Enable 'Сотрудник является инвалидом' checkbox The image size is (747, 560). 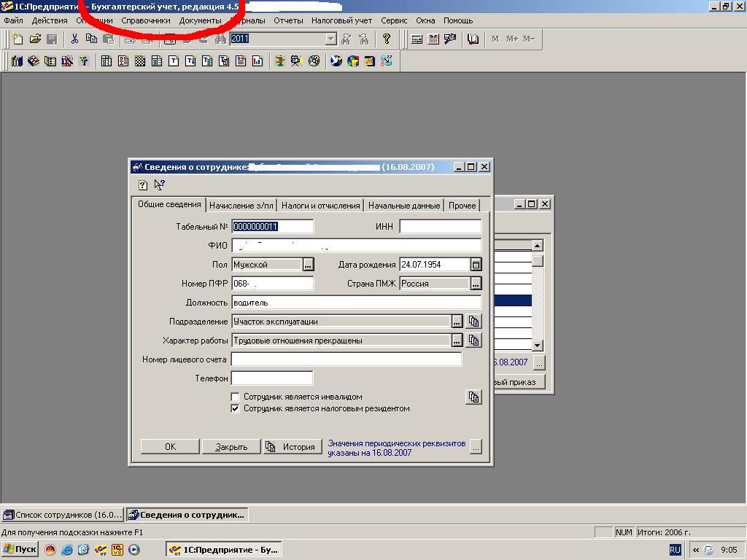pyautogui.click(x=235, y=397)
